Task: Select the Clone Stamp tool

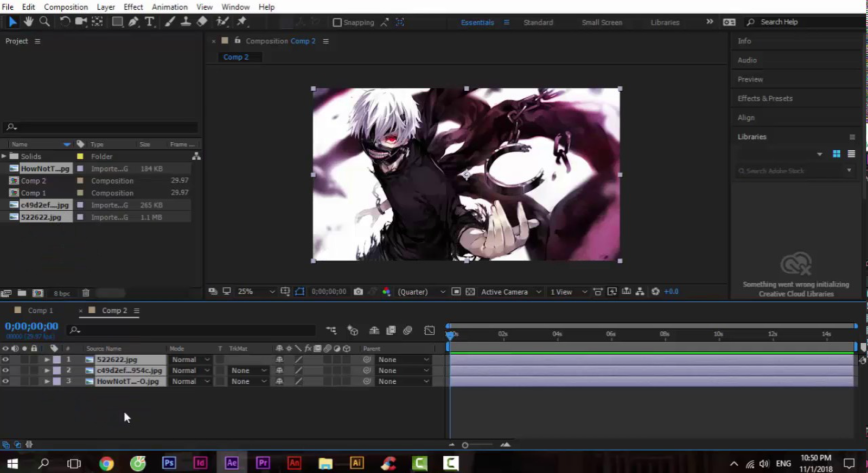Action: pyautogui.click(x=186, y=22)
